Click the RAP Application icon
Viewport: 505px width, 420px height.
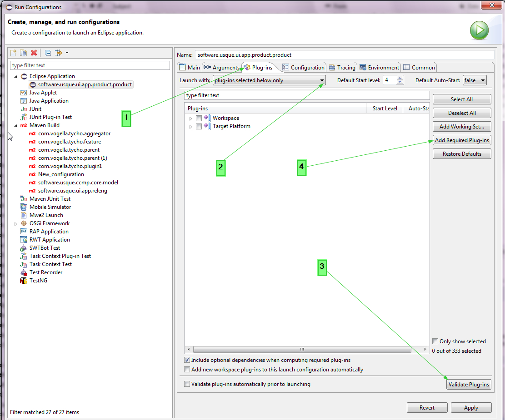[24, 232]
